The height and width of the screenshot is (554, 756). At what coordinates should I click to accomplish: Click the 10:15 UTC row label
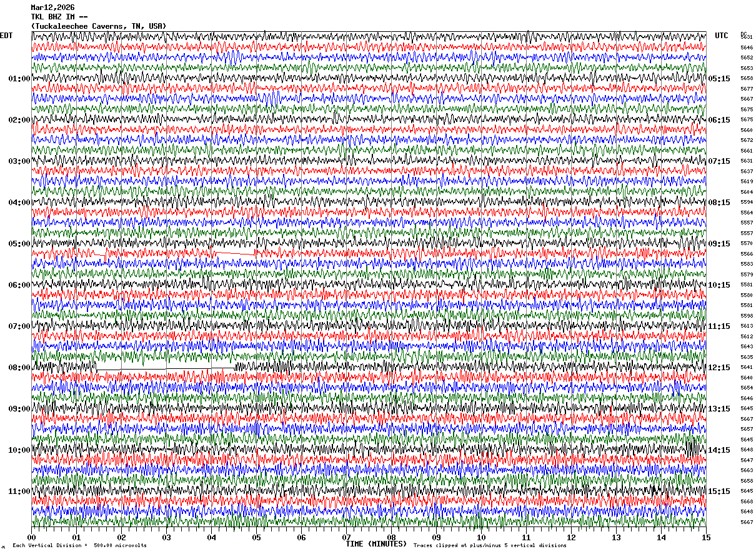(719, 285)
